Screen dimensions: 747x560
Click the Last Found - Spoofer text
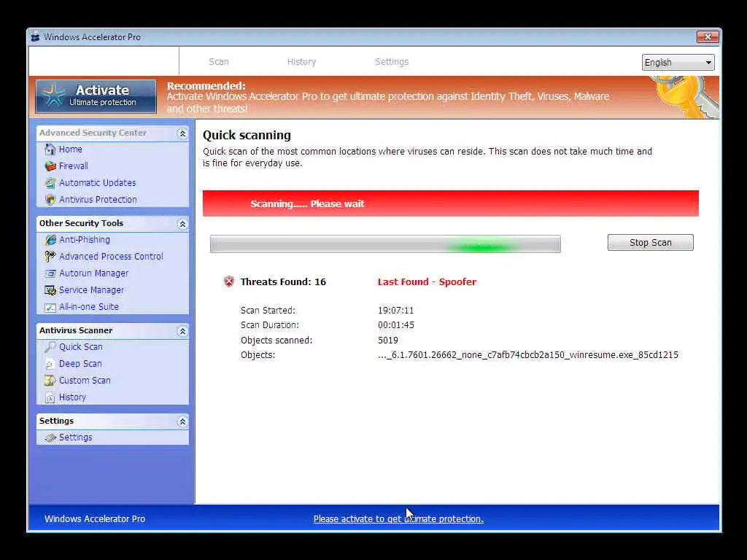pos(427,282)
